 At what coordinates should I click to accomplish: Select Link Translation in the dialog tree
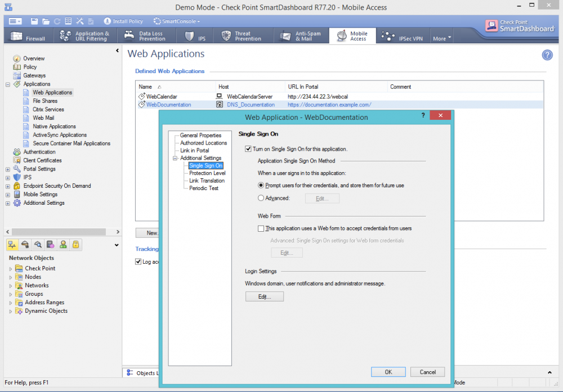(x=207, y=181)
